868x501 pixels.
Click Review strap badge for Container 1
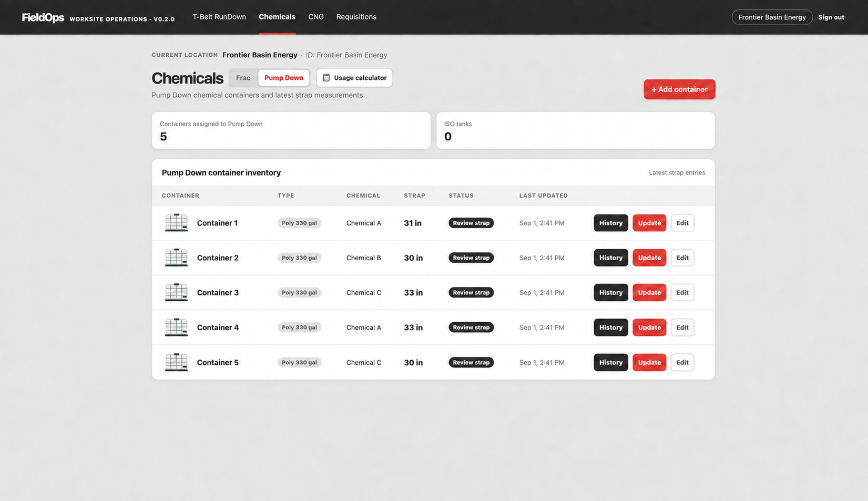[471, 223]
